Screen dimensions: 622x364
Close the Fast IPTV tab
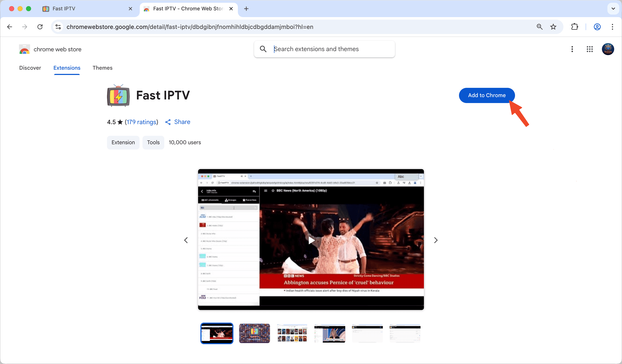click(x=130, y=9)
